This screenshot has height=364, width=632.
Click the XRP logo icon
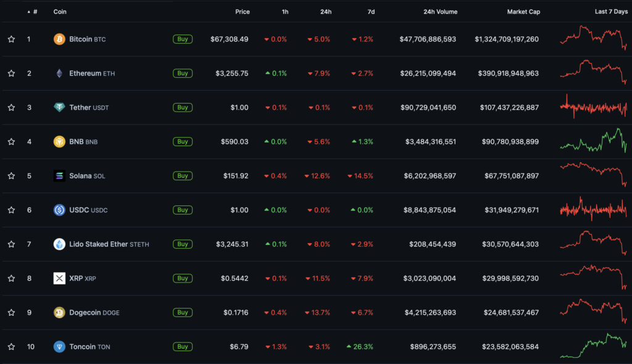[x=59, y=278]
